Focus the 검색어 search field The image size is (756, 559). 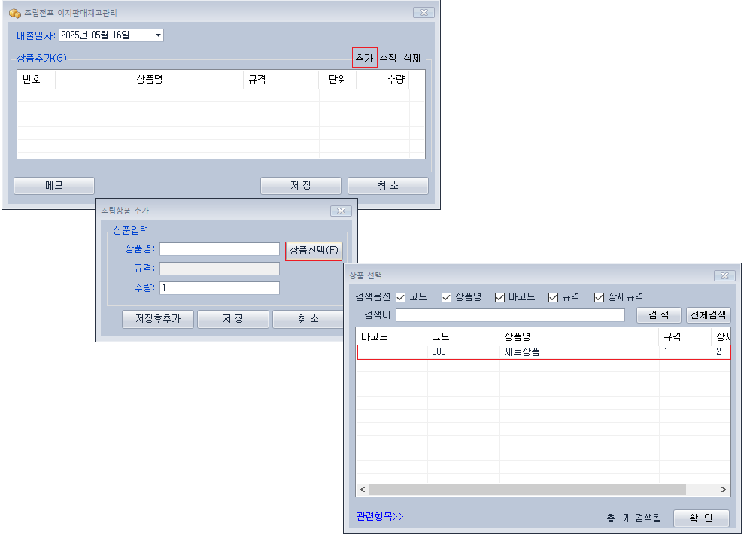(x=510, y=315)
